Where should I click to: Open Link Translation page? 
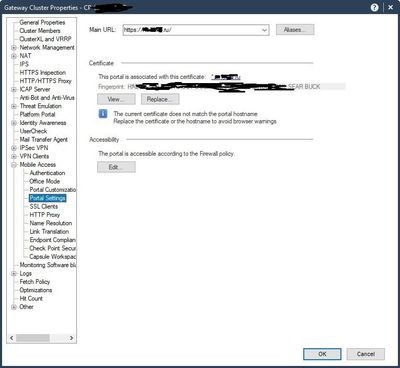(x=49, y=231)
